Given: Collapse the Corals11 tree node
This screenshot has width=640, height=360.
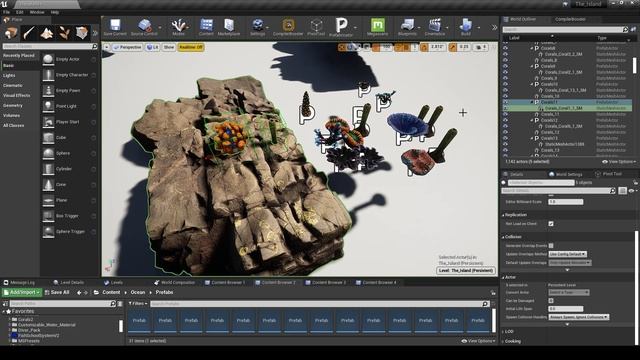Looking at the screenshot, I should click(532, 102).
